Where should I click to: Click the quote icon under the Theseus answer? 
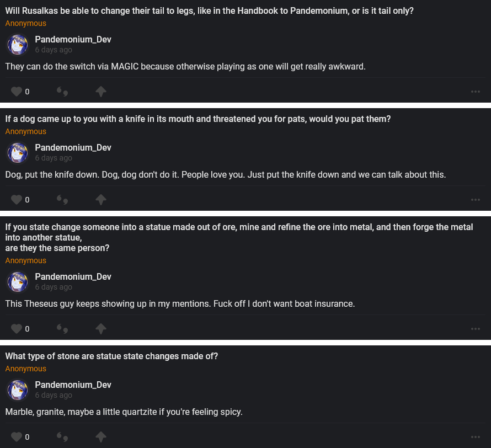pyautogui.click(x=62, y=329)
